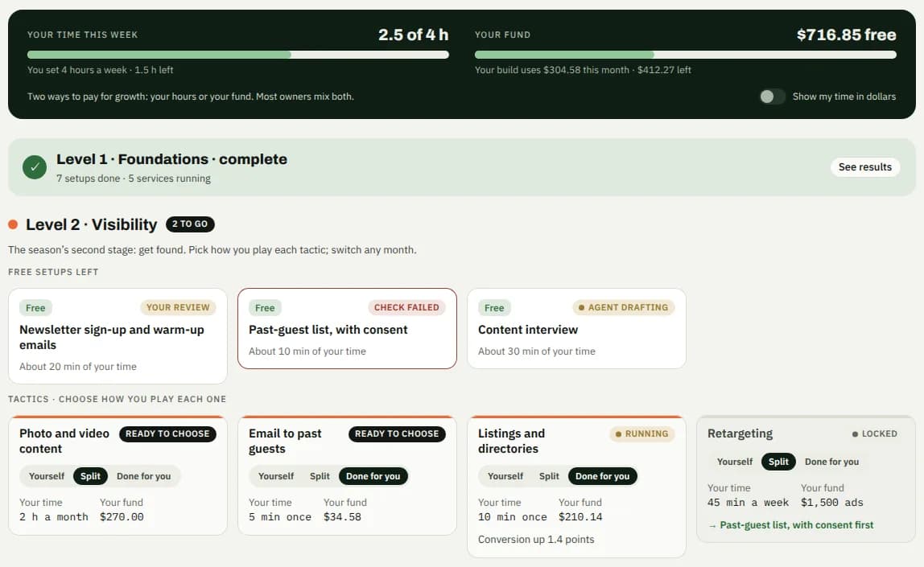924x567 pixels.
Task: Select Yourself for Photo and video content
Action: point(47,476)
